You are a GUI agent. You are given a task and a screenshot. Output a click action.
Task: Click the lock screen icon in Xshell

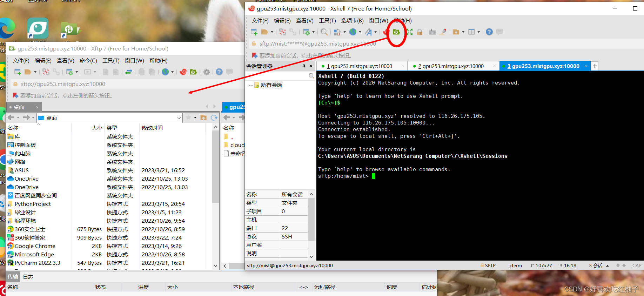(420, 32)
